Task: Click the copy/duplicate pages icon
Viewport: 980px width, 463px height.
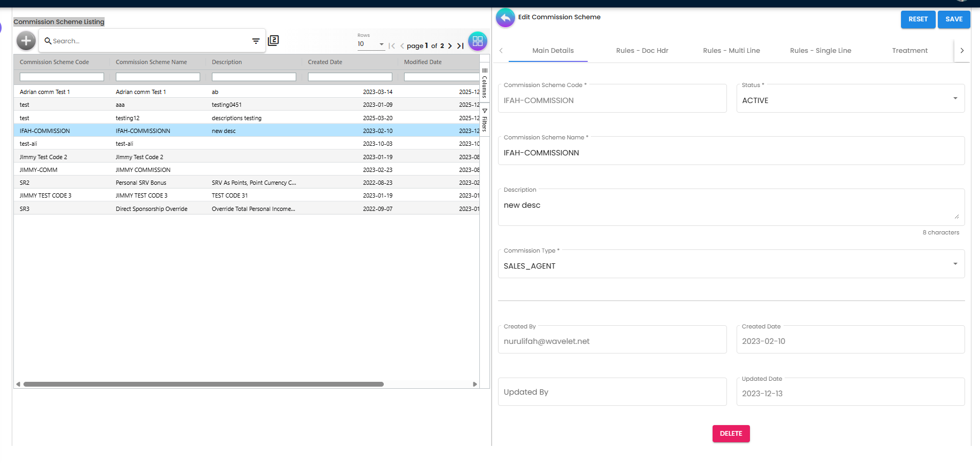Action: [273, 41]
